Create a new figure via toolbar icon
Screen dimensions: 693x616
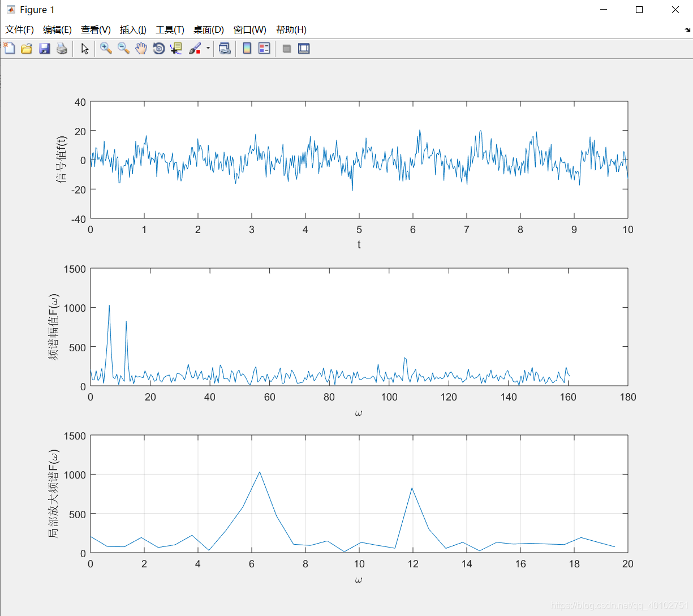click(x=10, y=49)
